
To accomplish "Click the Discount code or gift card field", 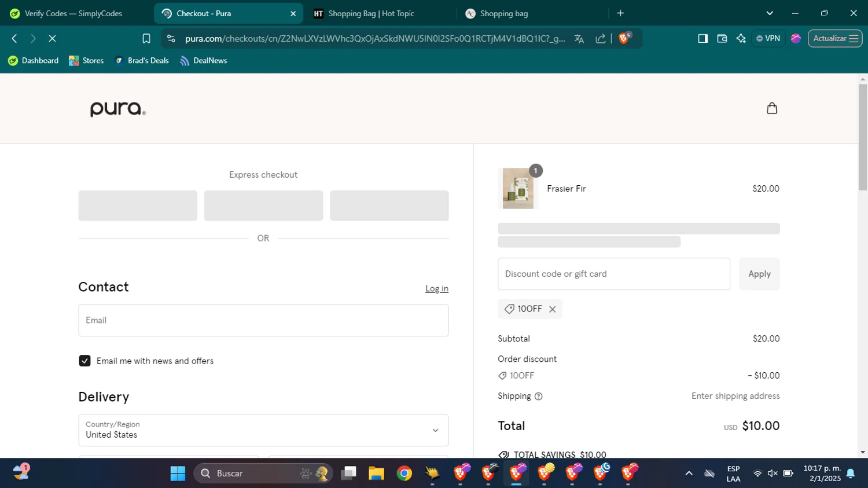I will pyautogui.click(x=614, y=274).
